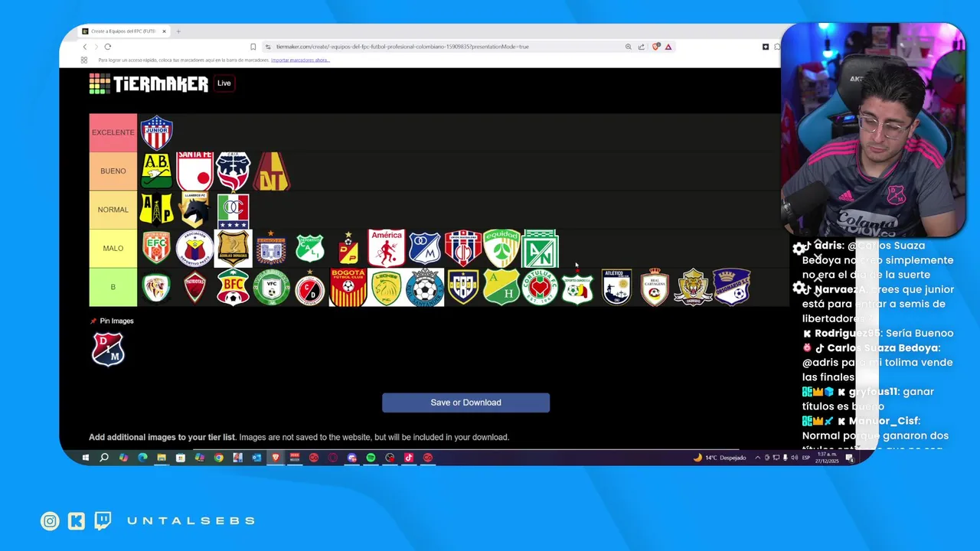Click the Save or Download button
980x551 pixels.
point(465,403)
